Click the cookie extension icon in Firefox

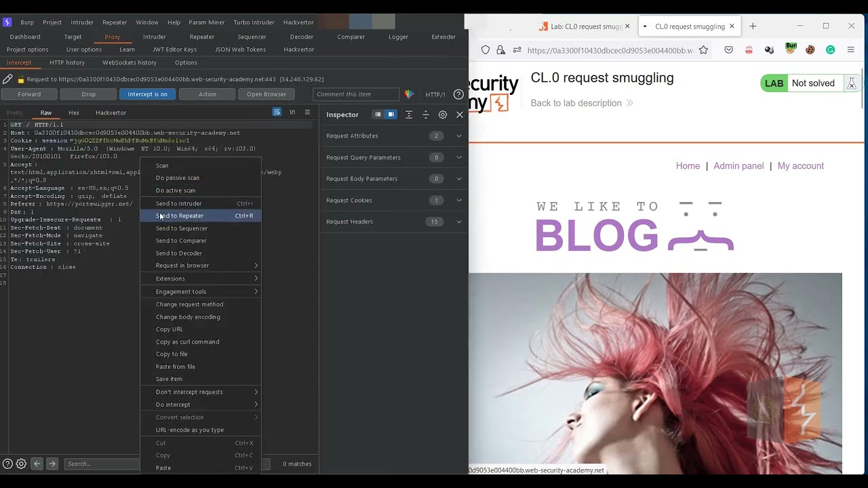(x=810, y=50)
